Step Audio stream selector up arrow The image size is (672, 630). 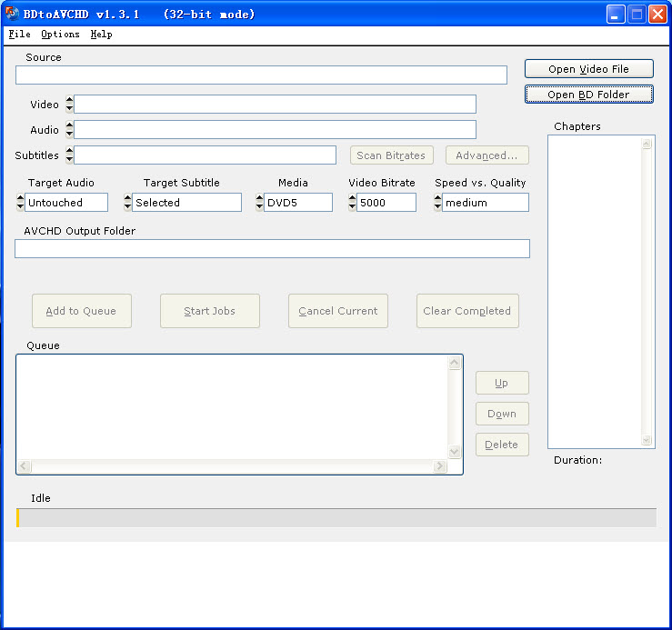coord(69,125)
